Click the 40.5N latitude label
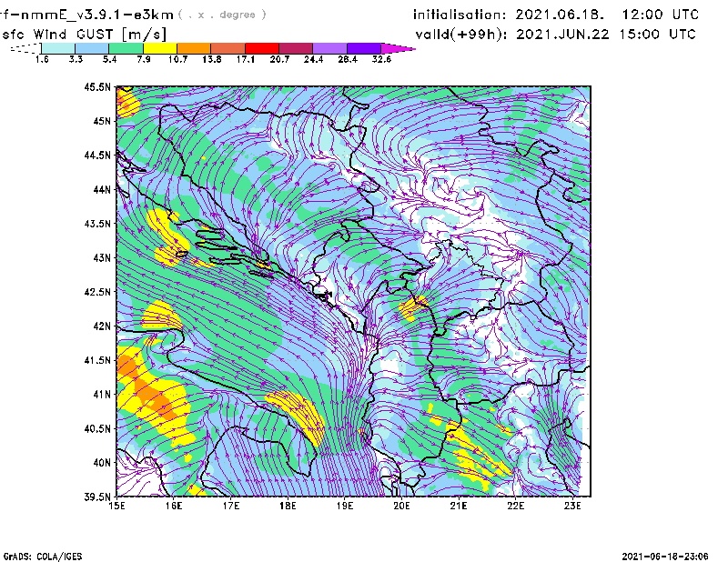 point(97,429)
